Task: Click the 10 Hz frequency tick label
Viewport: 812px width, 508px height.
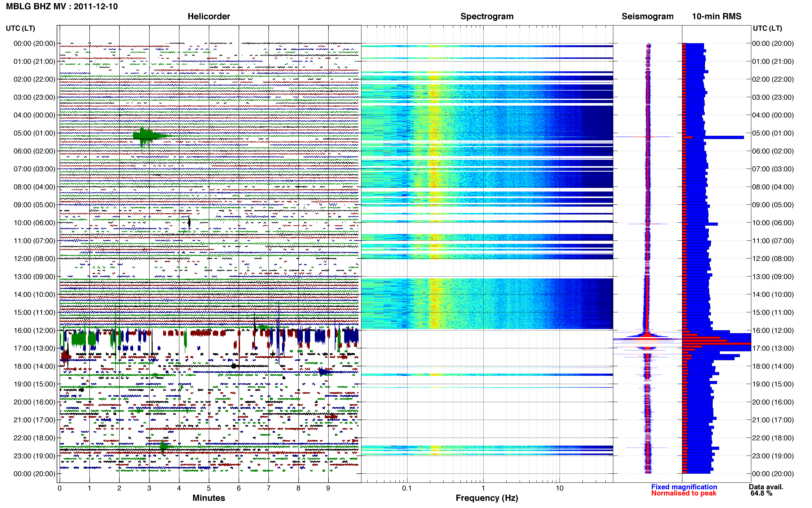Action: point(559,488)
